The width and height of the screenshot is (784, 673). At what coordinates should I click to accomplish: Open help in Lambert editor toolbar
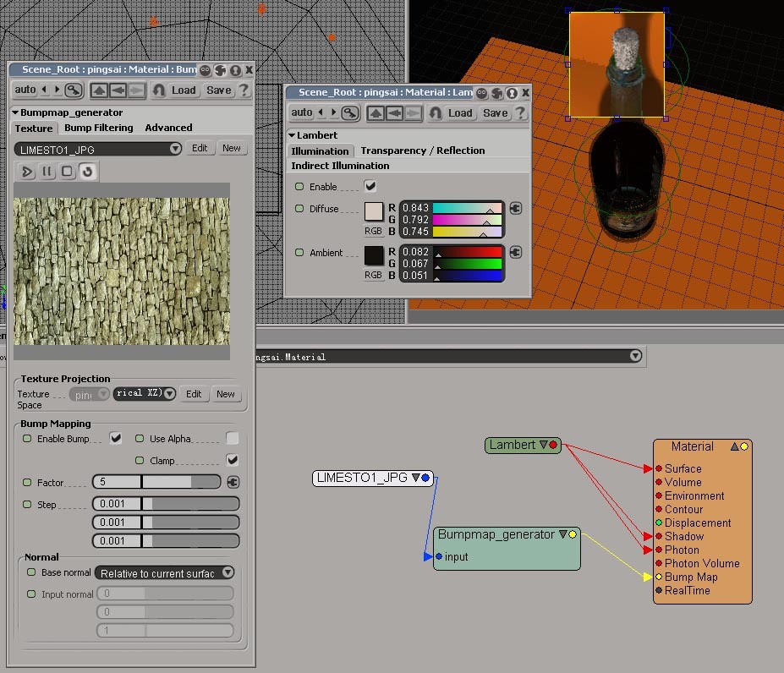(520, 113)
